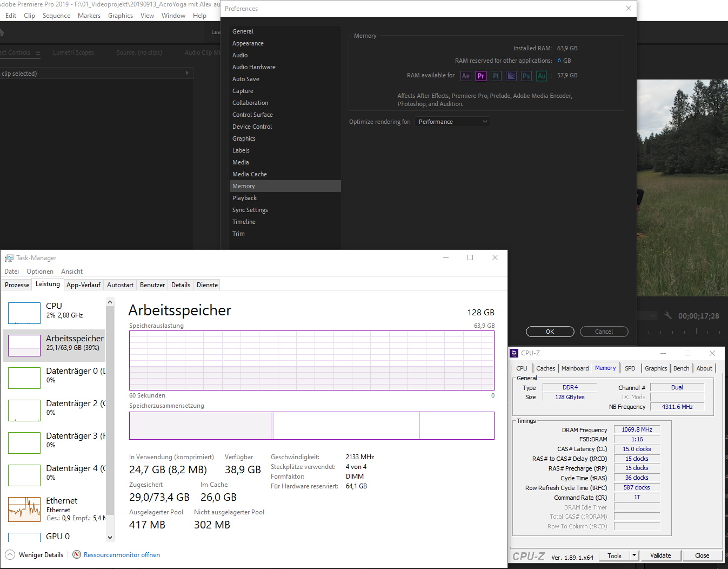Click Tools button in CPU-Z
Viewport: 728px width, 569px height.
click(615, 555)
